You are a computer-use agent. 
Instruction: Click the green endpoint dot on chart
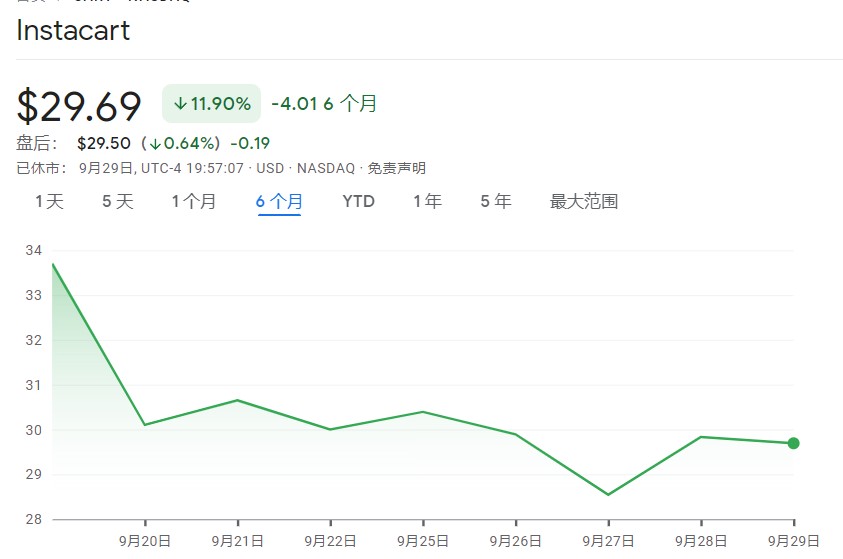pyautogui.click(x=794, y=443)
